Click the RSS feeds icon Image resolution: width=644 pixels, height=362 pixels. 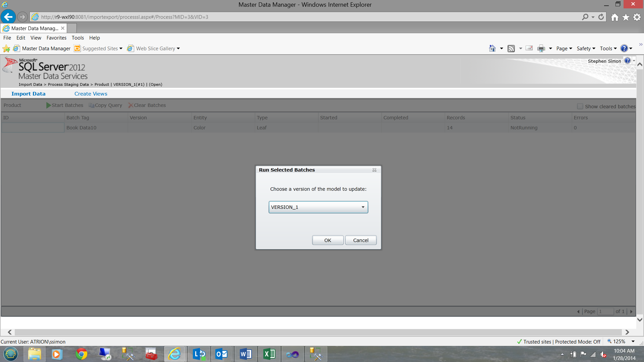pyautogui.click(x=511, y=49)
